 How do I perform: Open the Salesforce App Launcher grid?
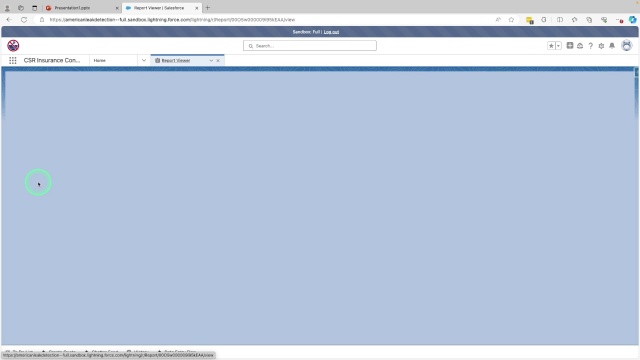click(x=13, y=60)
